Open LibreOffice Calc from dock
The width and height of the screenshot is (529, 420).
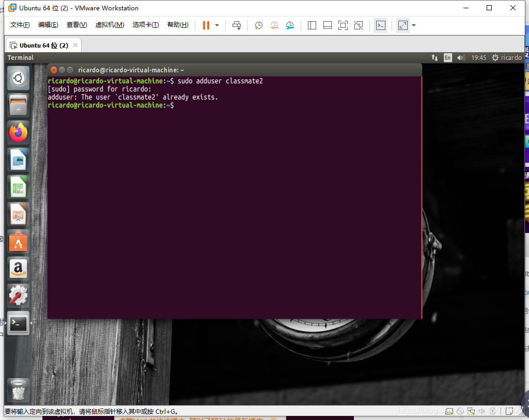[18, 187]
